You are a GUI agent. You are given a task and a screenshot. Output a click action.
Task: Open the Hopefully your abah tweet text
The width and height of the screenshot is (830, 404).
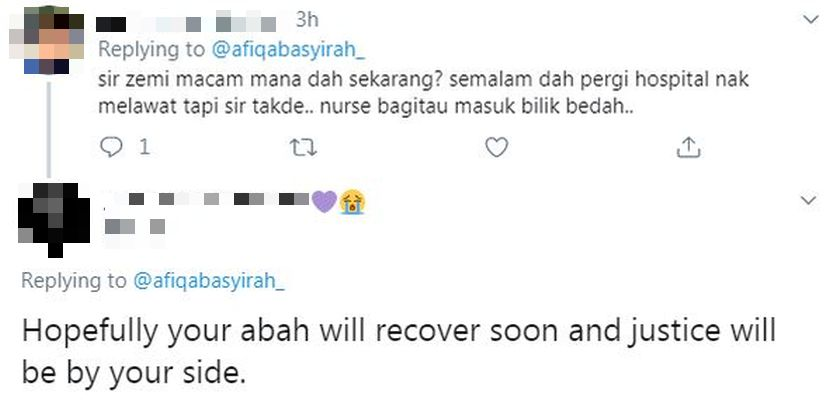399,351
